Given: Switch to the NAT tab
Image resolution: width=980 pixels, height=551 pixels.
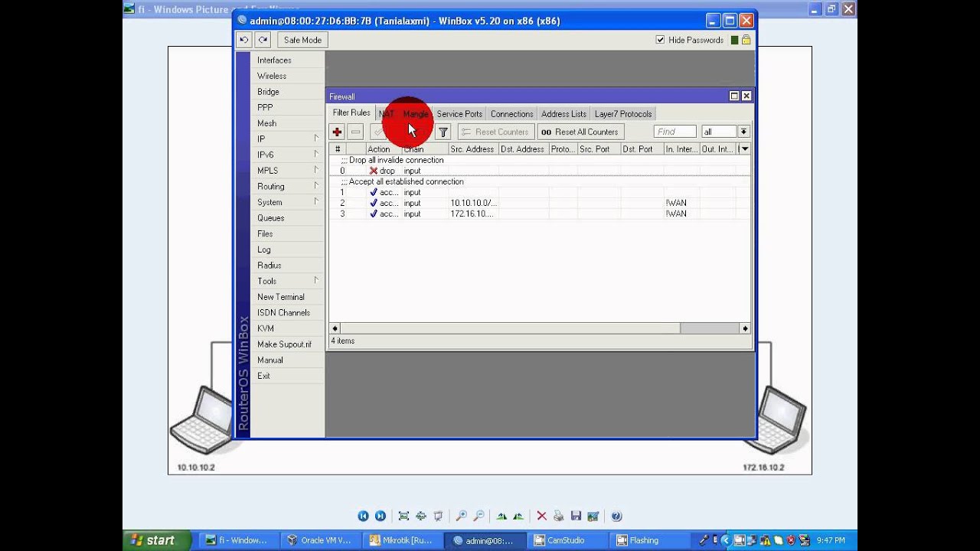Looking at the screenshot, I should coord(387,114).
